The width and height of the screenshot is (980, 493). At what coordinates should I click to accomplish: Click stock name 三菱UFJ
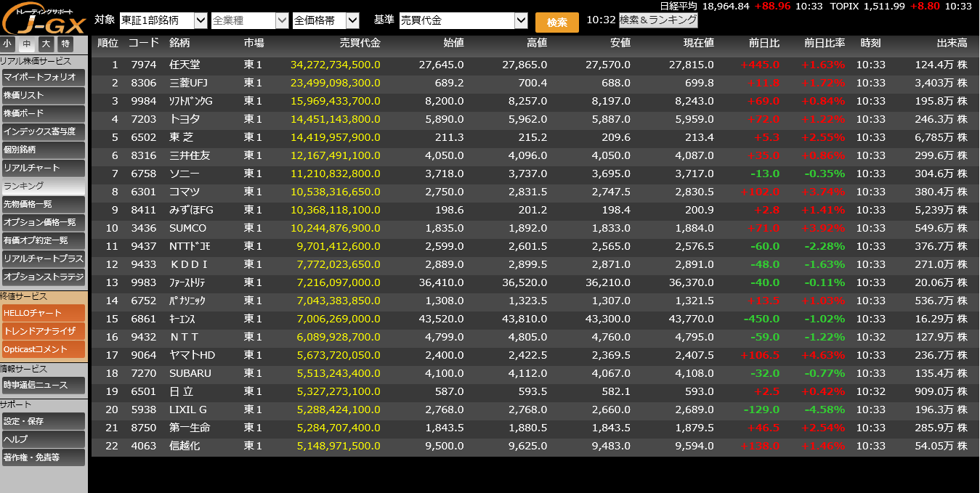(187, 83)
